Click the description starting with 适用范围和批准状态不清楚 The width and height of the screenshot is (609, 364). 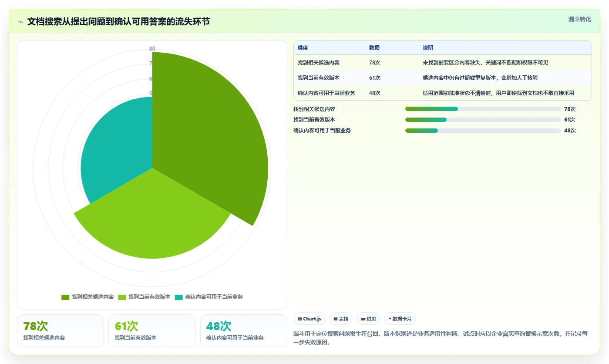[498, 93]
